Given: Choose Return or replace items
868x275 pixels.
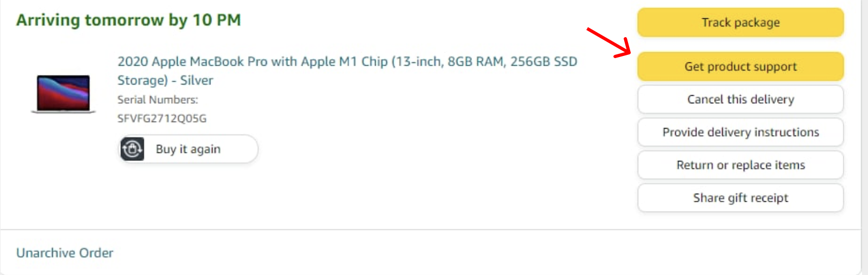Looking at the screenshot, I should (x=740, y=165).
